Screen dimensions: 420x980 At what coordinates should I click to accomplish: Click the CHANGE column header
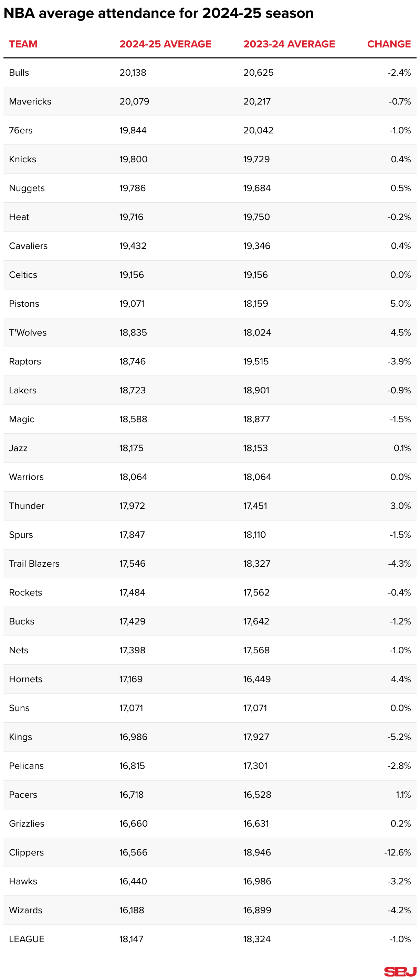click(x=388, y=44)
